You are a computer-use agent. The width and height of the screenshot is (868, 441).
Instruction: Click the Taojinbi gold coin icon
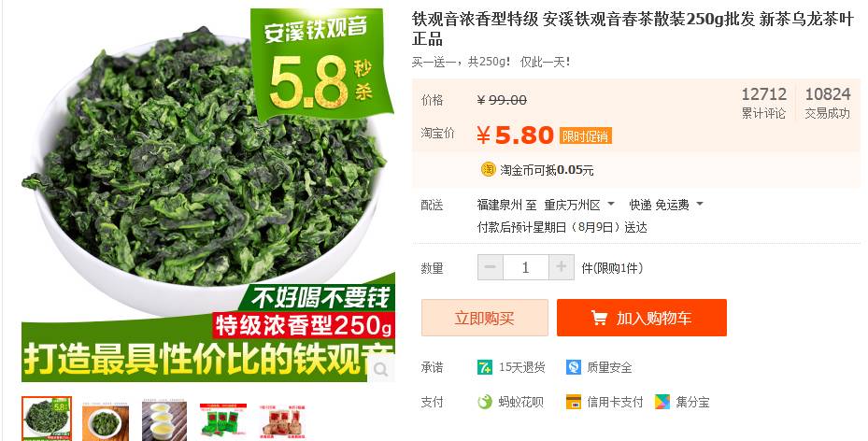click(488, 169)
